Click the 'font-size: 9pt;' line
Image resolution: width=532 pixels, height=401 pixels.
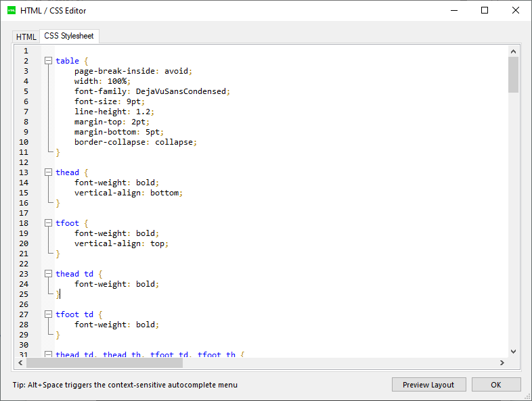[110, 101]
